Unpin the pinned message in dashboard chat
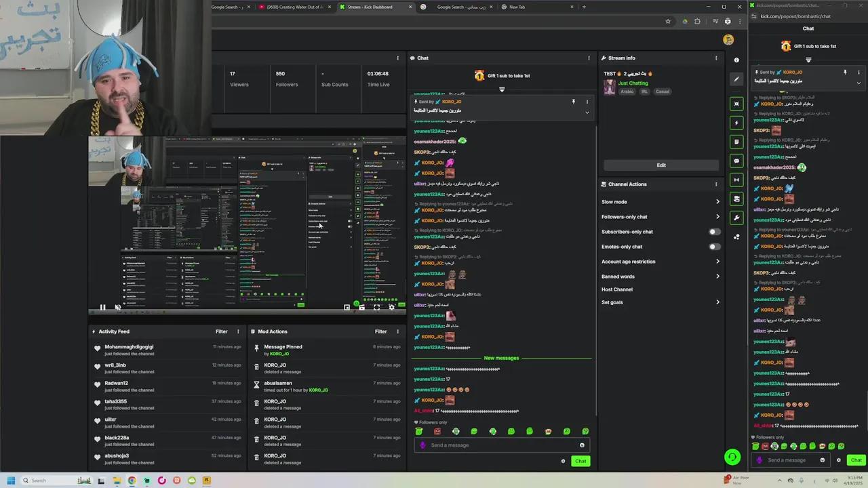 (x=573, y=102)
